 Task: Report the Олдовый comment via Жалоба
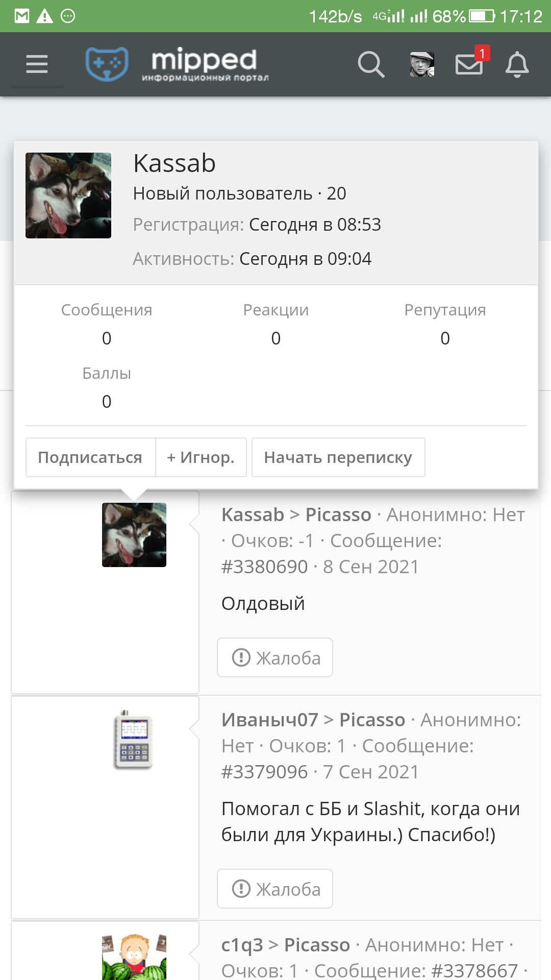point(275,657)
